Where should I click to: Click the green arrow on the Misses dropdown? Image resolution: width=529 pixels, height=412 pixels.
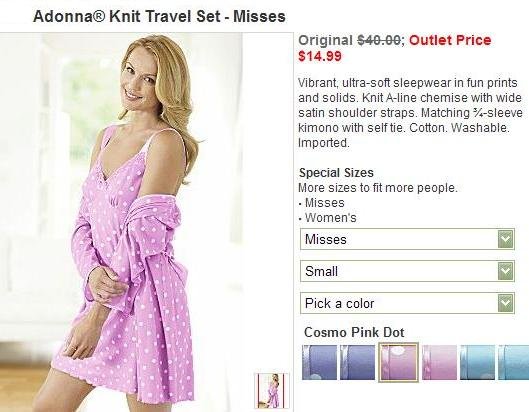[506, 239]
